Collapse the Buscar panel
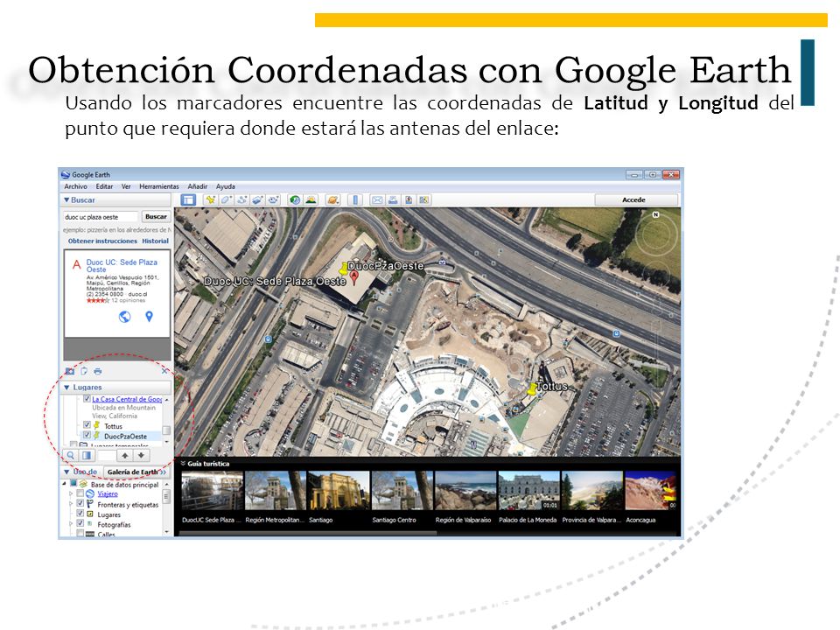The image size is (840, 630). coord(66,199)
